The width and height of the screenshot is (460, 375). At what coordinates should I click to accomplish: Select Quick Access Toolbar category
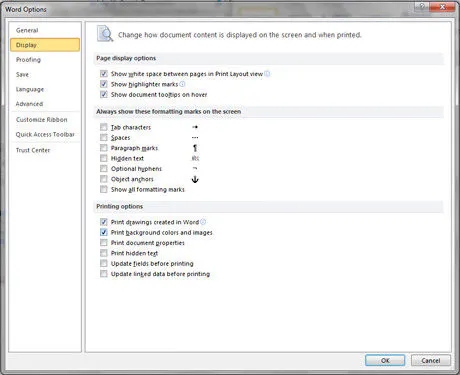pos(45,134)
